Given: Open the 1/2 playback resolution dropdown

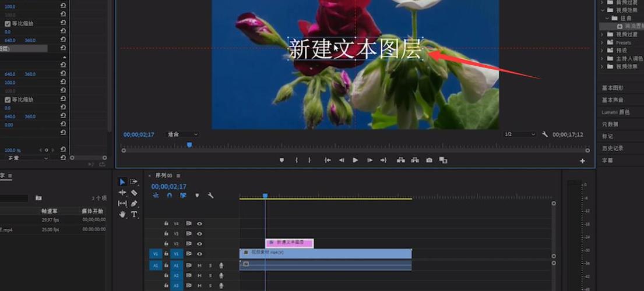Looking at the screenshot, I should coord(519,134).
